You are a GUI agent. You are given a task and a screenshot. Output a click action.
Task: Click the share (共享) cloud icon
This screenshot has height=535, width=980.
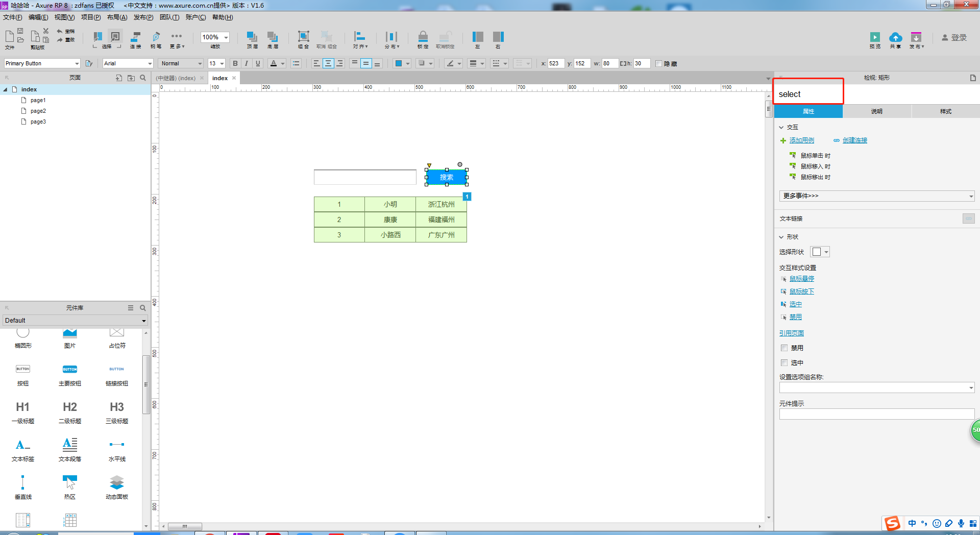[895, 37]
